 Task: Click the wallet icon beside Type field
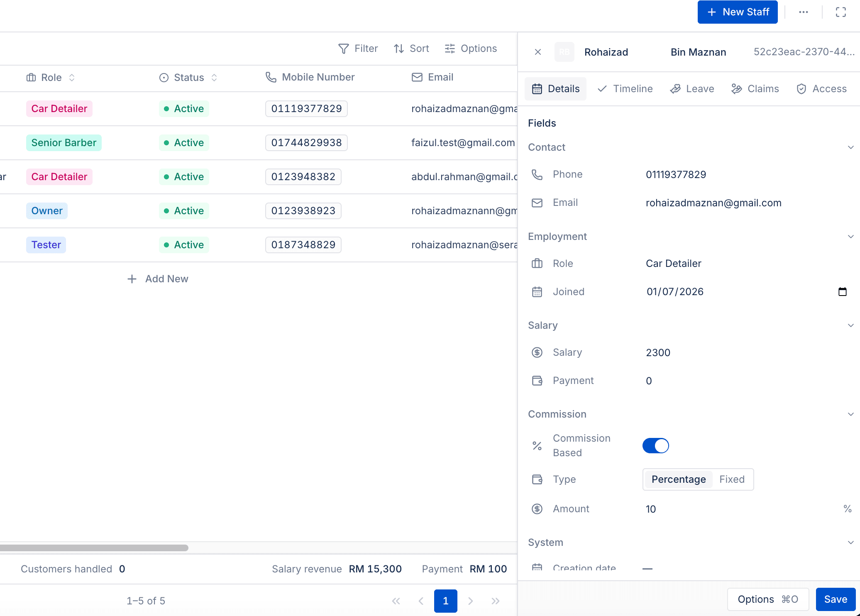click(x=537, y=479)
